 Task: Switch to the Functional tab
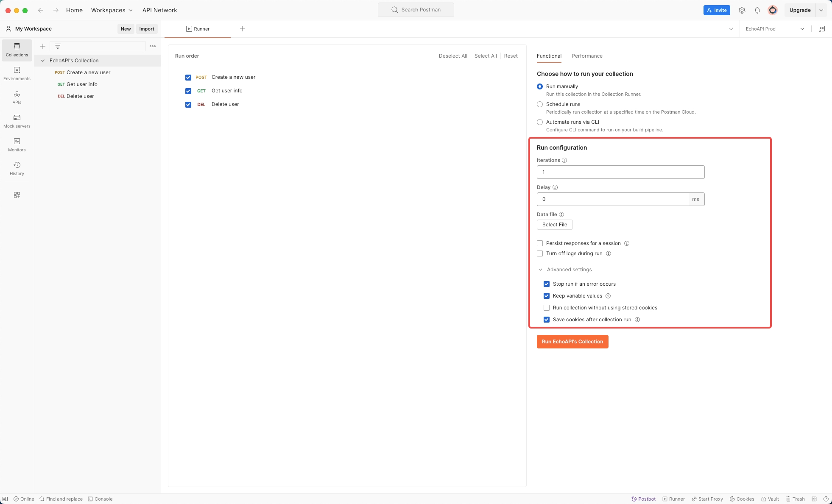[x=549, y=56]
